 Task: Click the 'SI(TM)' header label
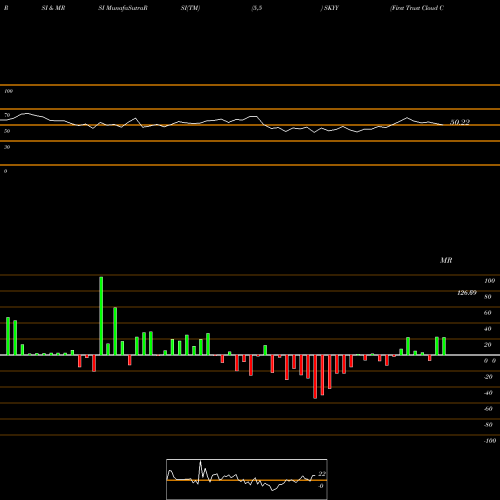190,8
